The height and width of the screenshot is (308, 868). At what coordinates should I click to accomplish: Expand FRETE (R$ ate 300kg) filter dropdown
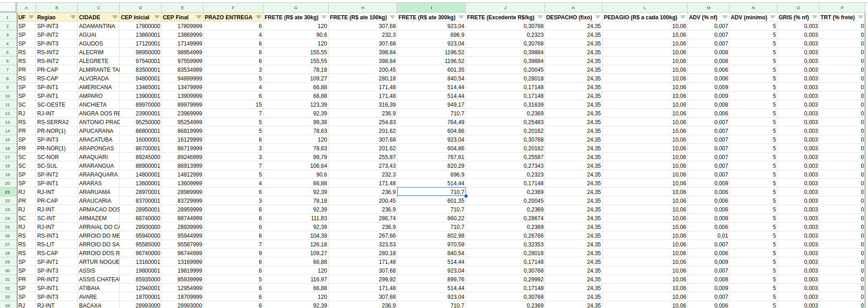(x=461, y=17)
